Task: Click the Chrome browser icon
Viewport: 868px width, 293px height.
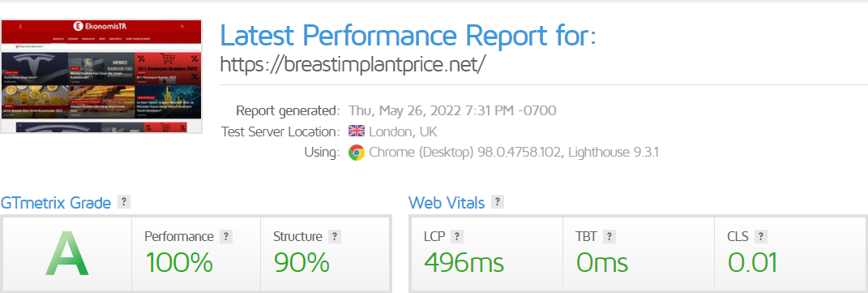Action: coord(357,153)
